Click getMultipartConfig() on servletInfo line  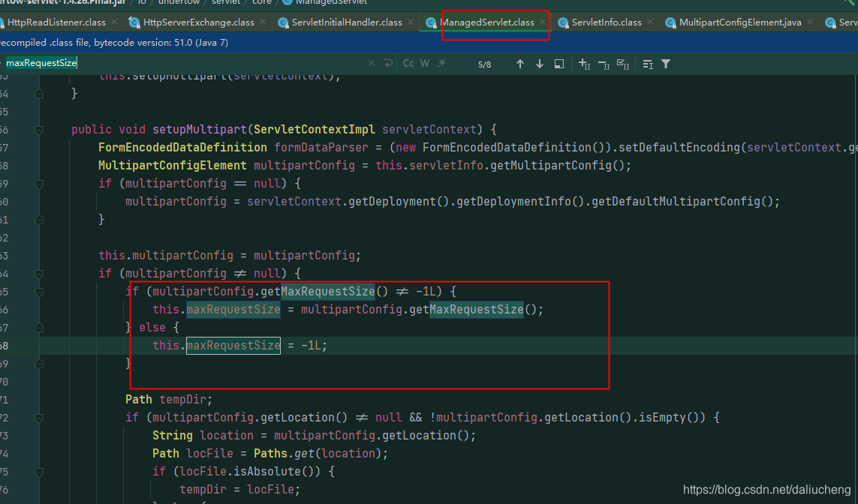tap(557, 166)
